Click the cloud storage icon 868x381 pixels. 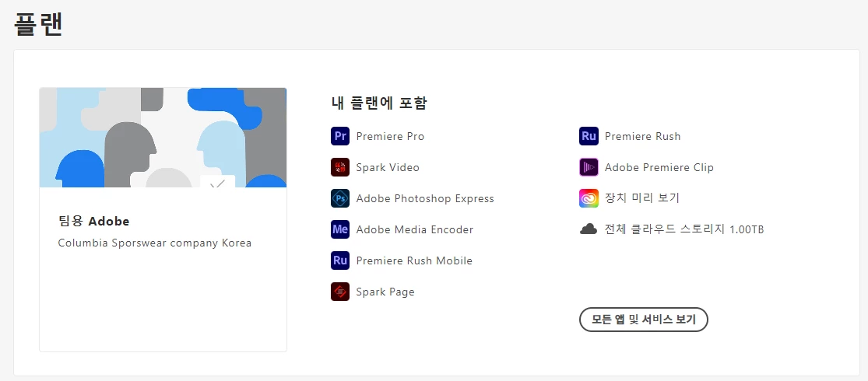coord(589,229)
